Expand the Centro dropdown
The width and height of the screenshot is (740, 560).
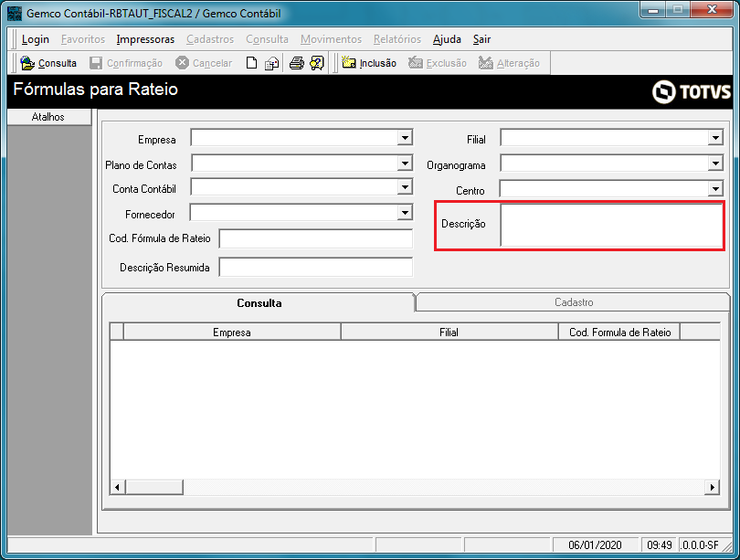click(715, 189)
